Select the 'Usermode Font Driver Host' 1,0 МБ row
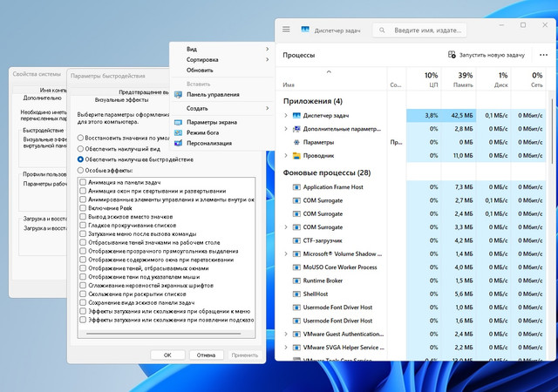This screenshot has width=558, height=392. coord(412,308)
